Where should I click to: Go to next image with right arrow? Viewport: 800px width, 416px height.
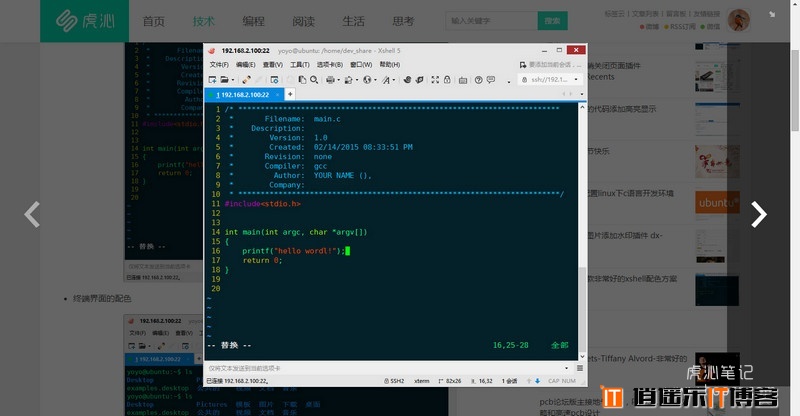point(759,214)
